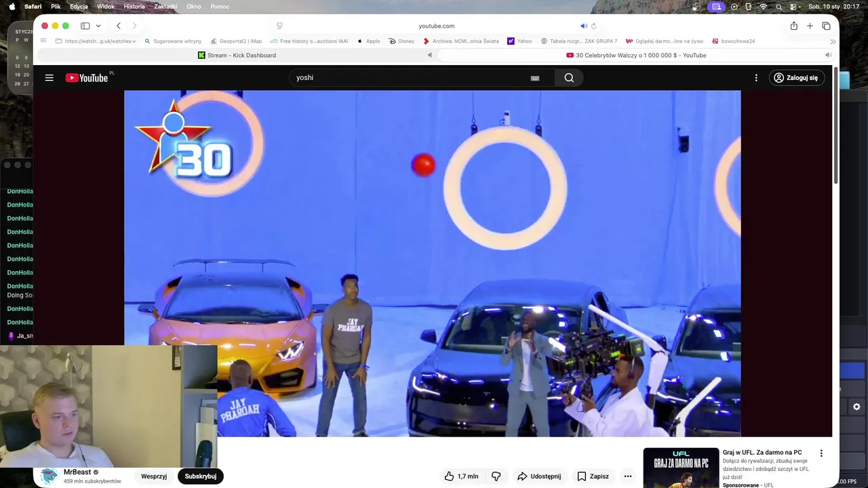The height and width of the screenshot is (488, 868).
Task: Open Safari Share button
Action: pos(793,26)
